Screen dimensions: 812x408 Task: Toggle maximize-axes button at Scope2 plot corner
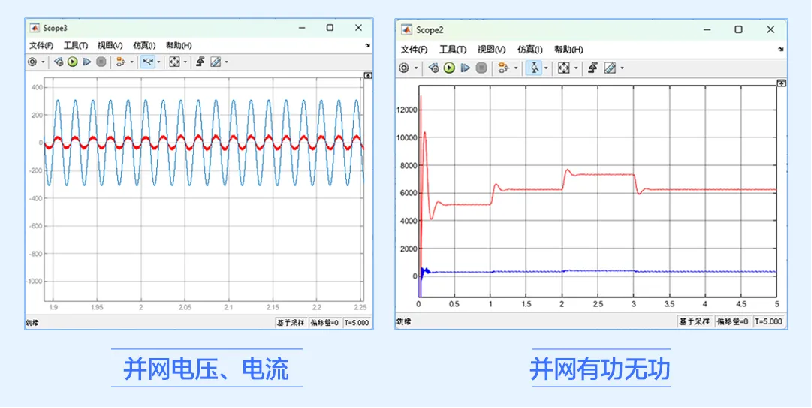781,83
